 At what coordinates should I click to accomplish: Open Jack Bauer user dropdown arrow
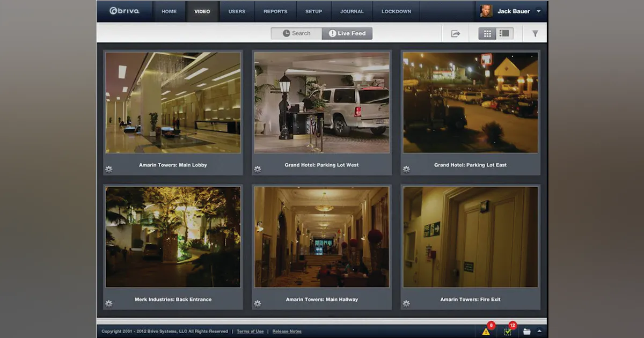tap(539, 11)
